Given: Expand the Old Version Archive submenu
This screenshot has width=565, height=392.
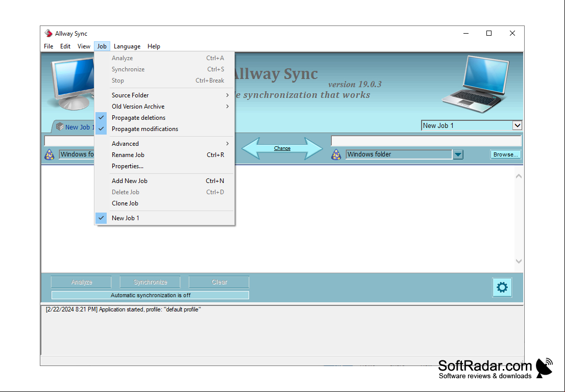Looking at the screenshot, I should pyautogui.click(x=165, y=107).
